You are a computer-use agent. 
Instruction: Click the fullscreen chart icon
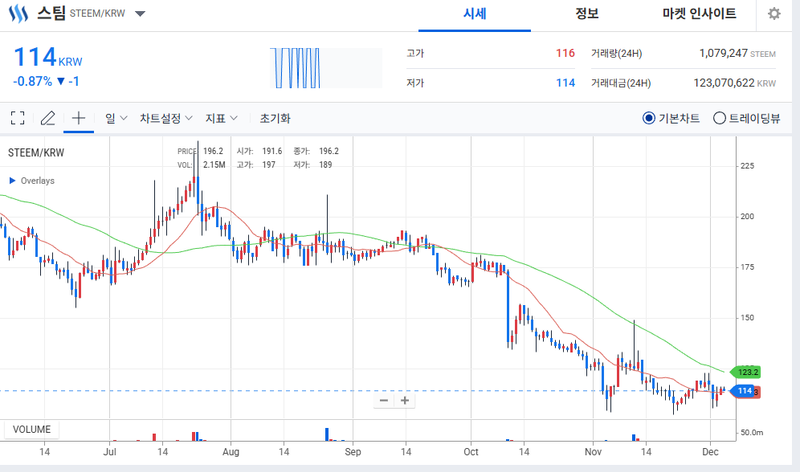tap(17, 118)
